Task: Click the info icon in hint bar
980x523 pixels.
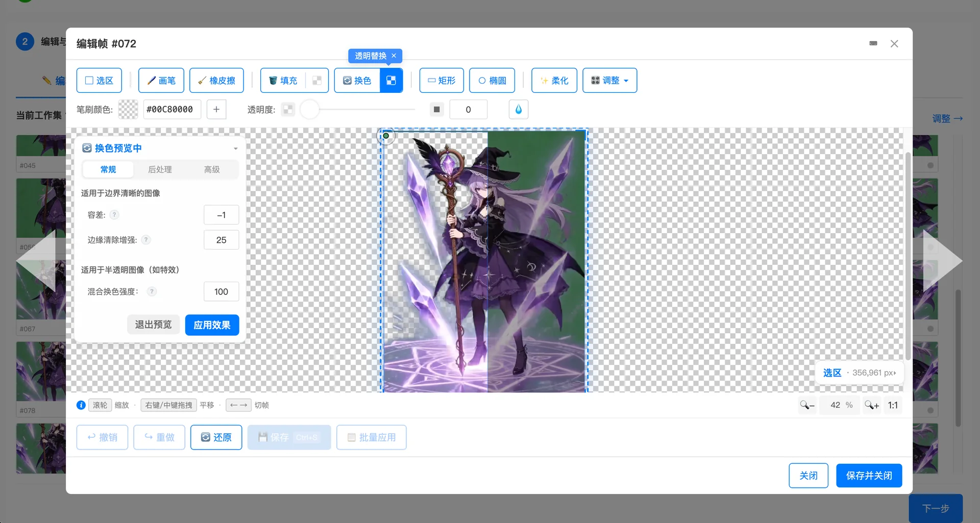Action: 81,405
